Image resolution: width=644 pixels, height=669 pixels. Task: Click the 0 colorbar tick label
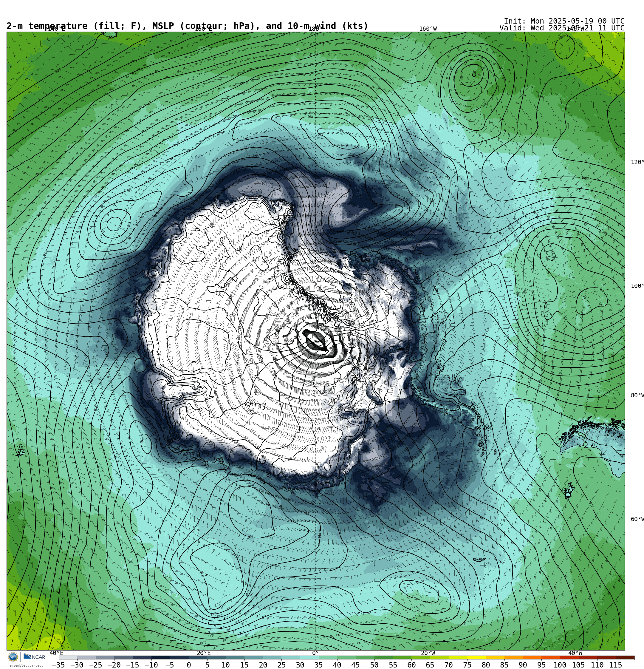tap(189, 665)
